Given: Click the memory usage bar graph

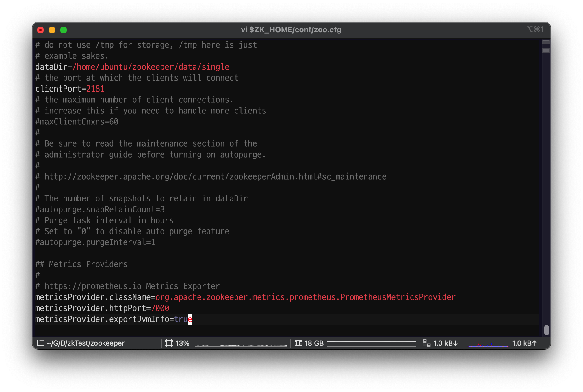Looking at the screenshot, I should click(x=372, y=343).
